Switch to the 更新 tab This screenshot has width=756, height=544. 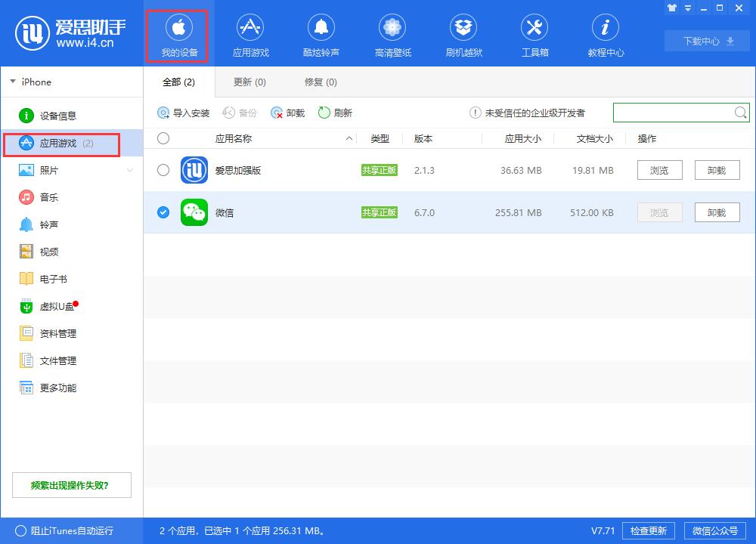tap(249, 82)
